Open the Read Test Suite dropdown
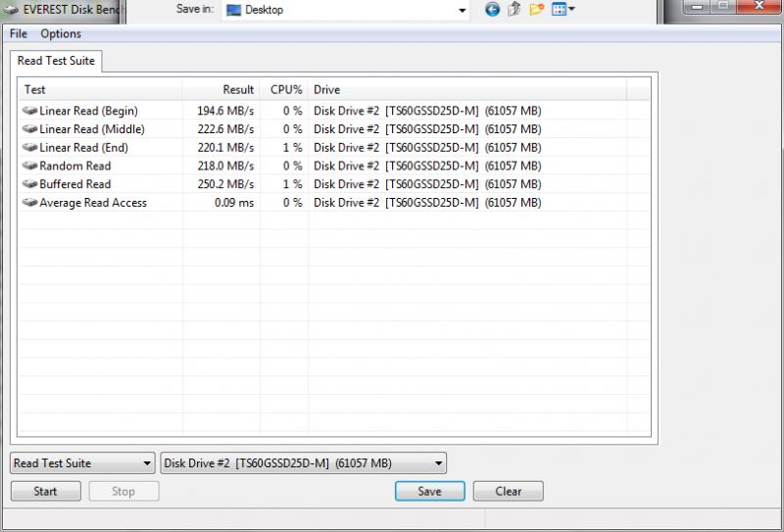The image size is (784, 532). (82, 463)
